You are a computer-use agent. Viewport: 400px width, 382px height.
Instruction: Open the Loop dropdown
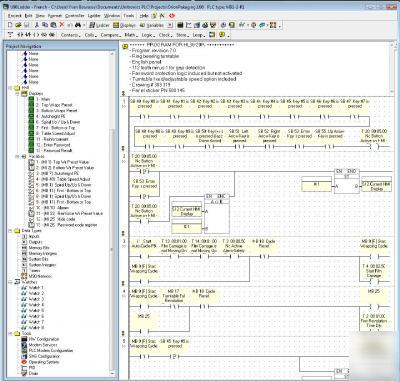pyautogui.click(x=198, y=35)
